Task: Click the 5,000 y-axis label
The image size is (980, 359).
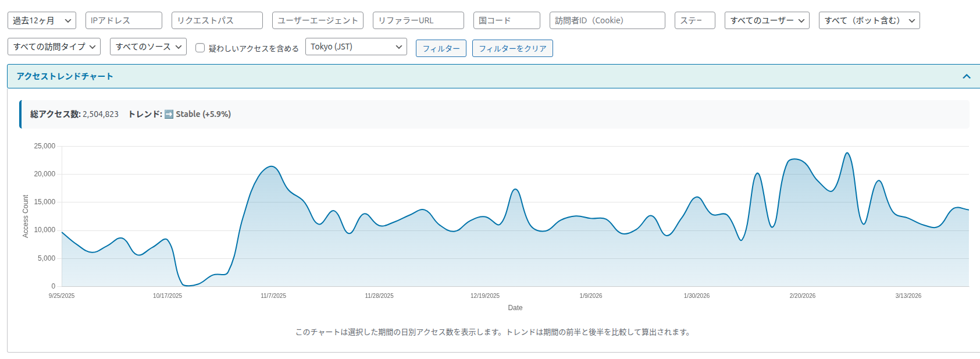Action: 47,258
